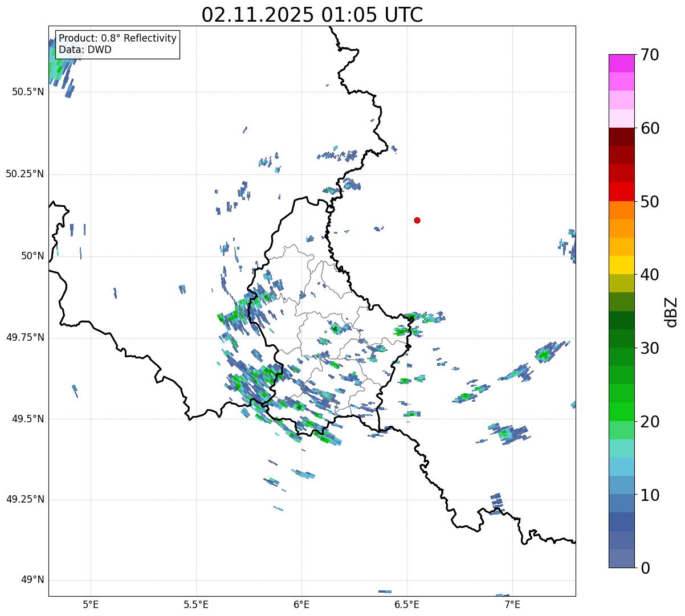Click the colorbar tick label 60
This screenshot has width=685, height=616.
649,128
